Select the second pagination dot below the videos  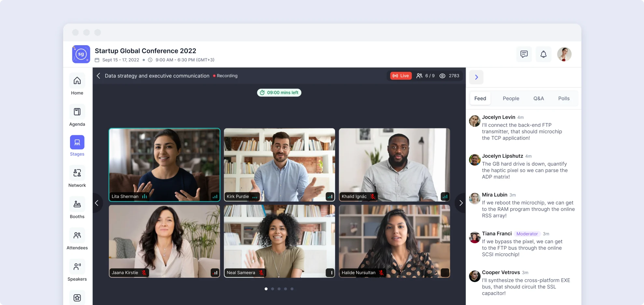point(273,289)
